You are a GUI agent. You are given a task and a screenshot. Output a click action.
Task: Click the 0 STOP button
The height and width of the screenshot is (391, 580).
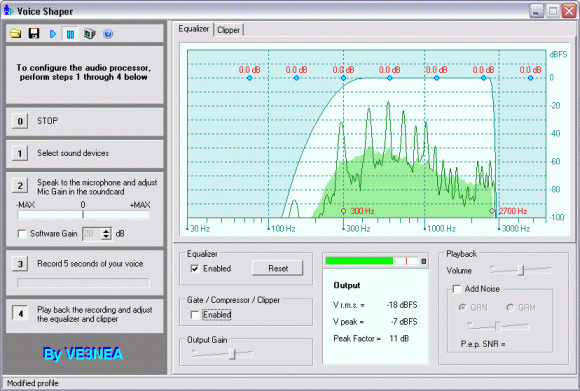[x=20, y=121]
